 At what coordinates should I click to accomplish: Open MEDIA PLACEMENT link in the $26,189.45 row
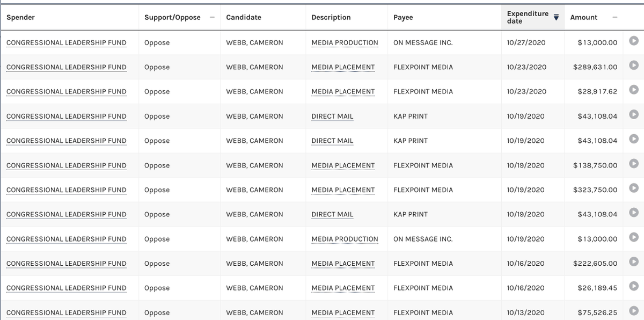343,288
